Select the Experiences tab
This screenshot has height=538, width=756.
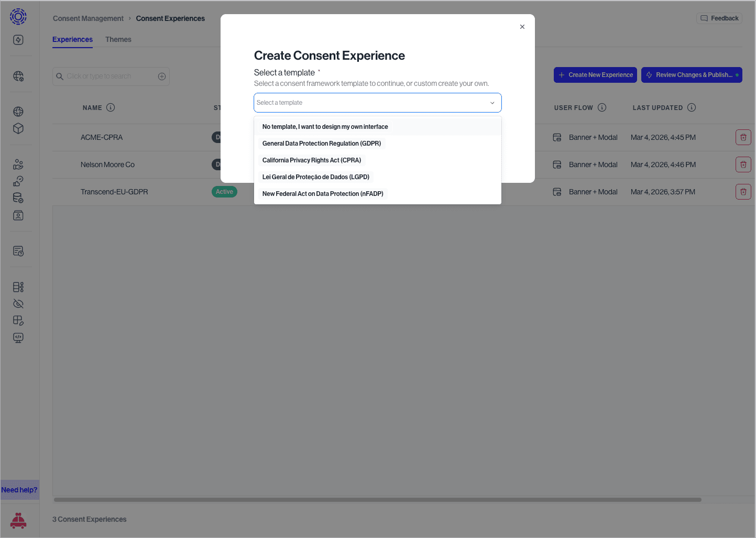72,39
